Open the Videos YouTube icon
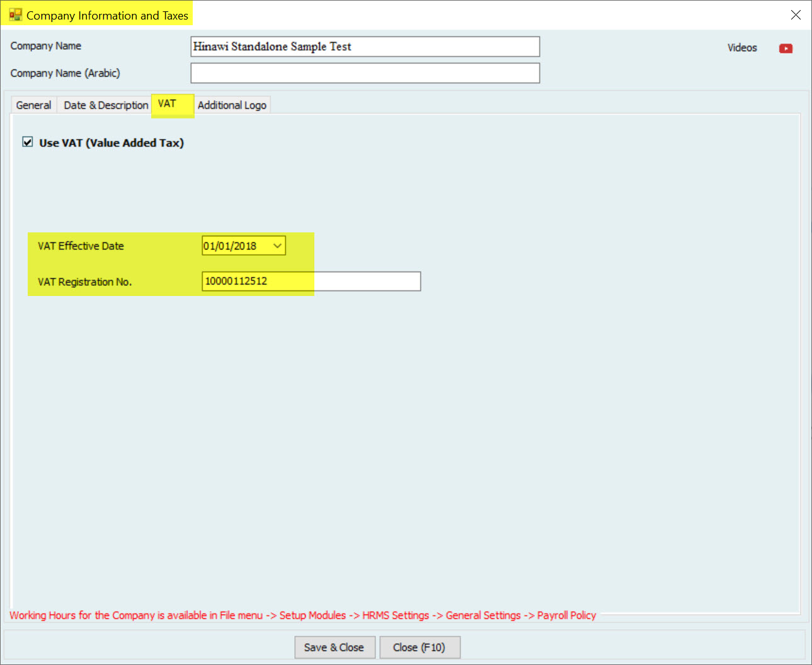The image size is (812, 665). 786,48
